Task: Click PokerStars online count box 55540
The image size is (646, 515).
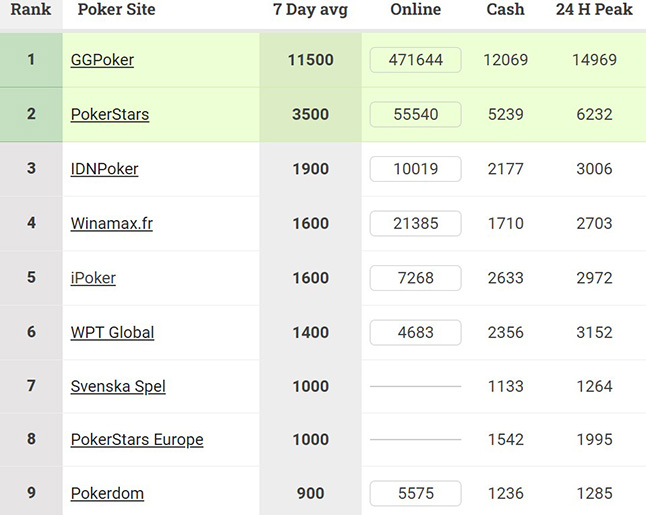Action: 415,114
